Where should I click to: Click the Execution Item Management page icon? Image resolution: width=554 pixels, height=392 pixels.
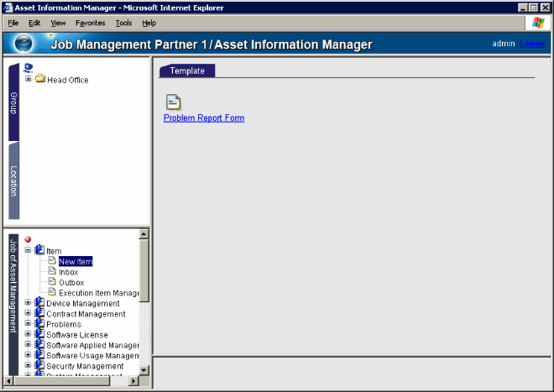coord(52,291)
